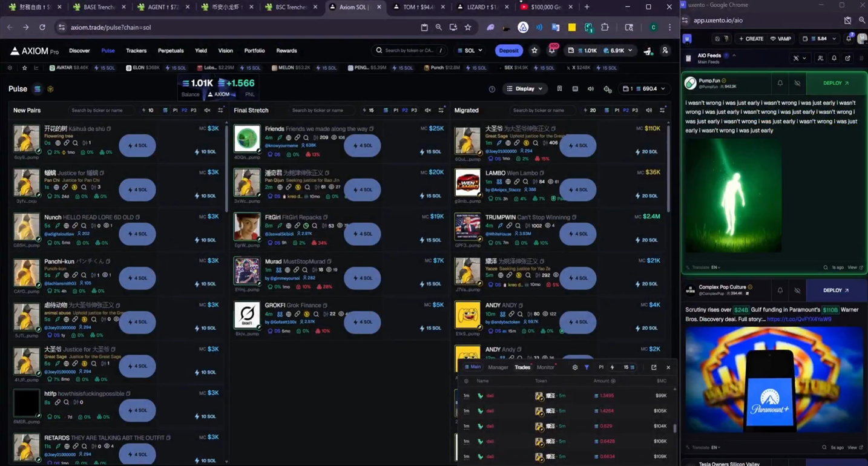This screenshot has width=868, height=466.
Task: Click DEPLOY on the Pump.fun feed post
Action: (x=835, y=84)
